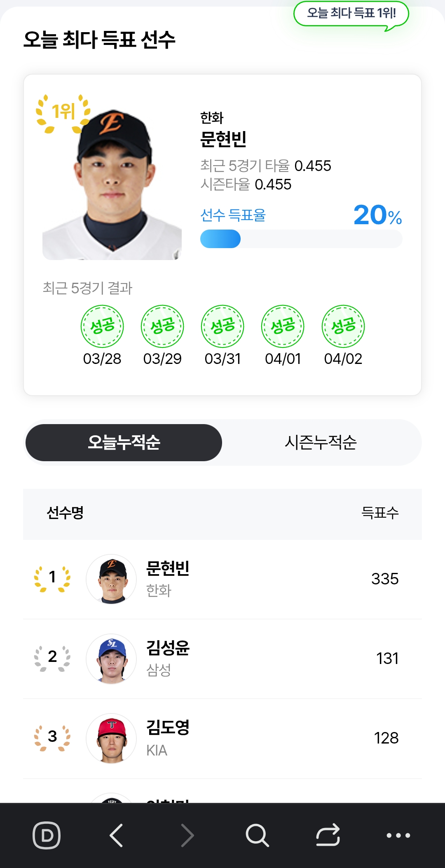Open the Daum home icon
This screenshot has height=868, width=445.
click(47, 835)
